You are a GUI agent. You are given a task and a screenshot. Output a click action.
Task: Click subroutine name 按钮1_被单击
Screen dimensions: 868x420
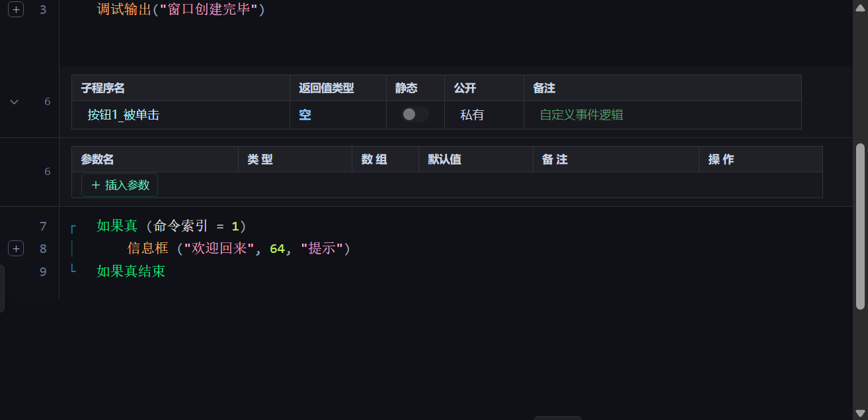pyautogui.click(x=123, y=115)
